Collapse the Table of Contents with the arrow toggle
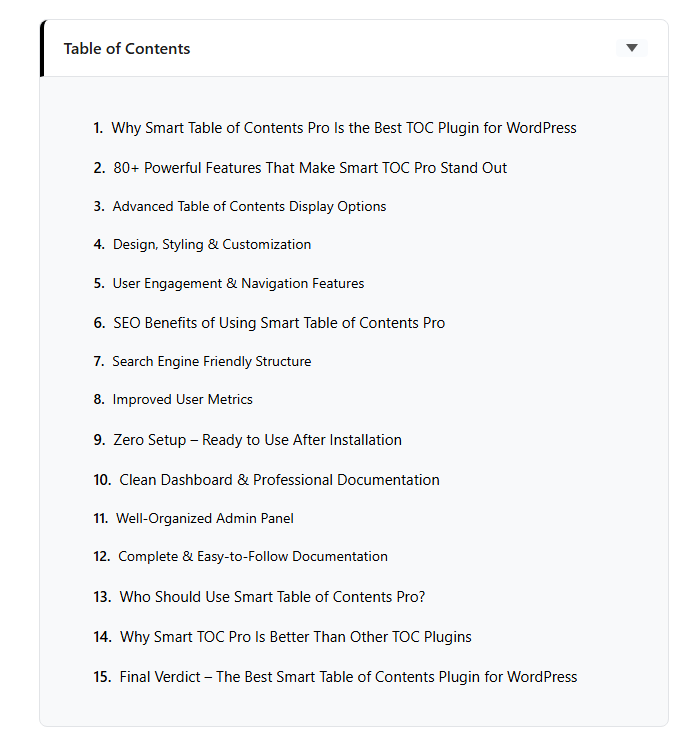This screenshot has width=697, height=755. pos(631,48)
